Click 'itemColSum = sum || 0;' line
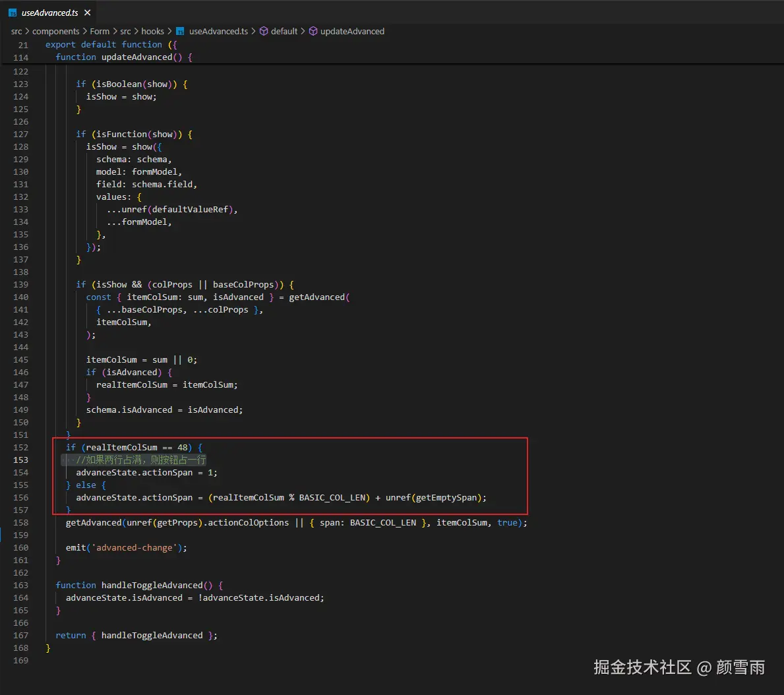Image resolution: width=784 pixels, height=695 pixels. (142, 360)
